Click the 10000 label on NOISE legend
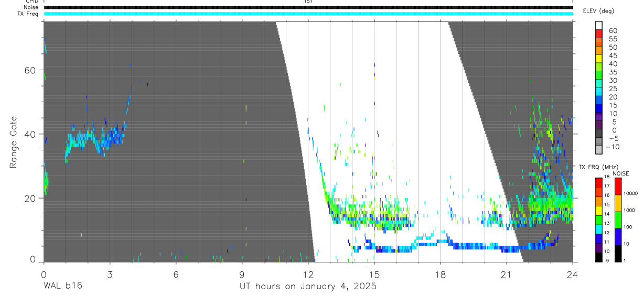 point(631,193)
